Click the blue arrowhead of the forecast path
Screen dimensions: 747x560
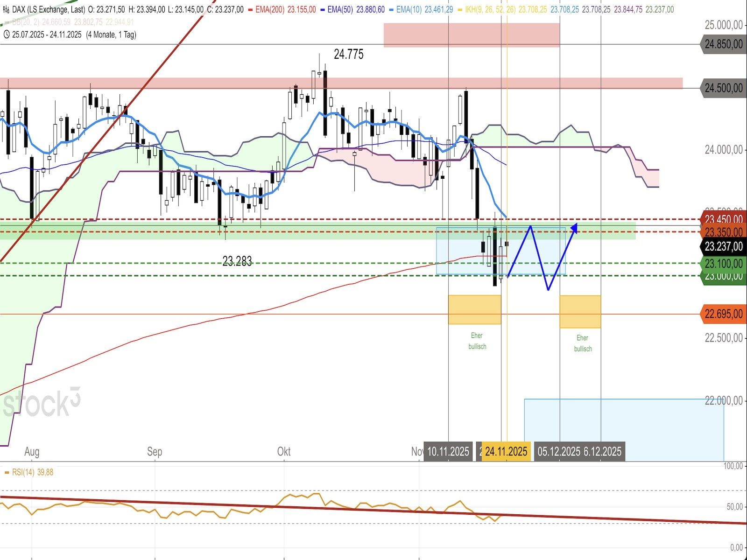tap(575, 227)
